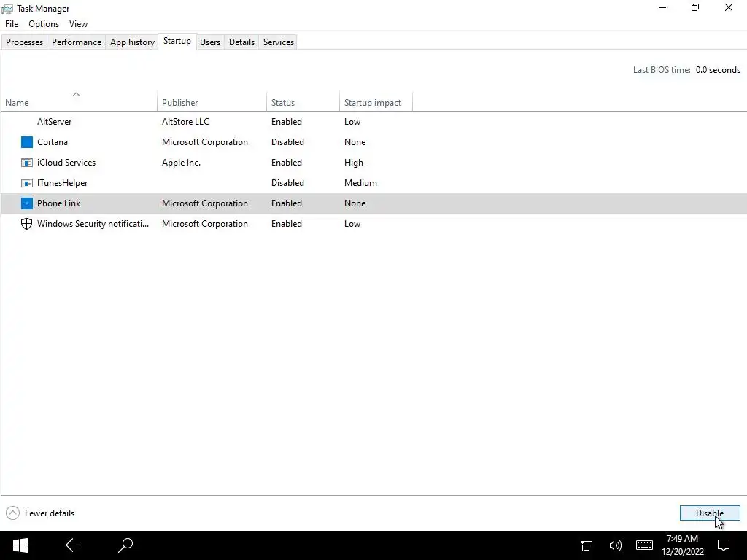Viewport: 747px width, 560px height.
Task: Click iTunesHelper's Disabled status cell
Action: tap(287, 183)
